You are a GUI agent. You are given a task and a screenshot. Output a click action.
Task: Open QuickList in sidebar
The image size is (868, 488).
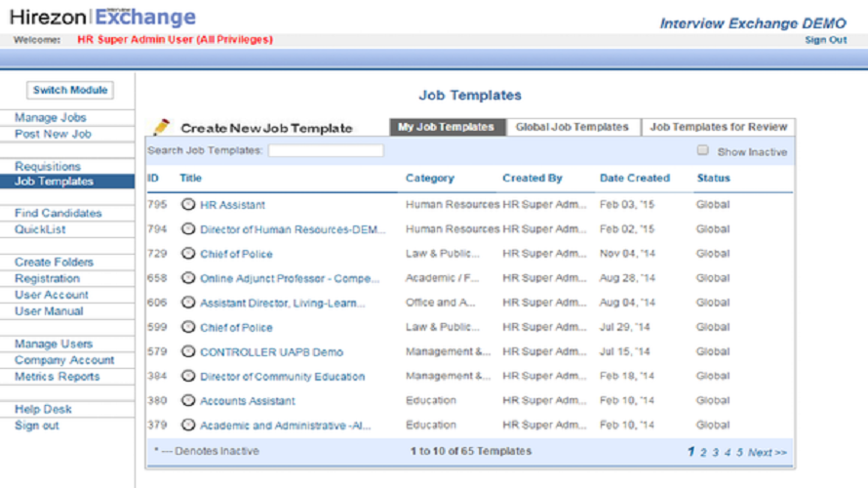coord(40,229)
